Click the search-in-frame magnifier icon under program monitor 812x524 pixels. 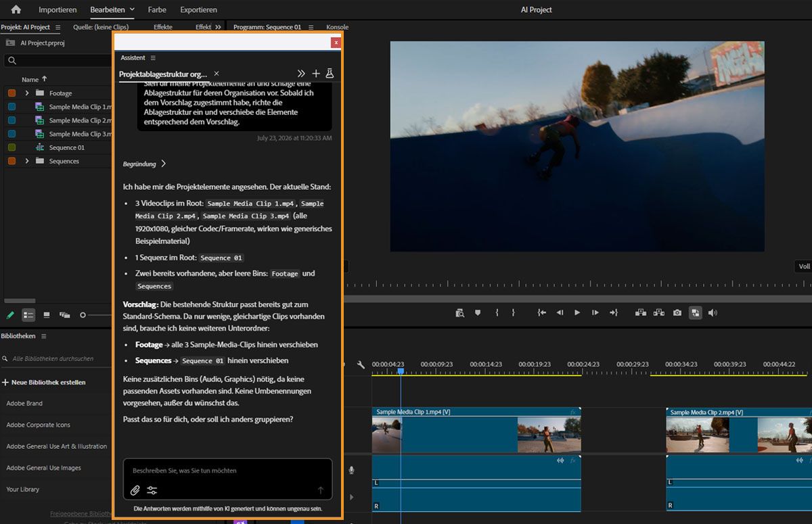(x=460, y=312)
